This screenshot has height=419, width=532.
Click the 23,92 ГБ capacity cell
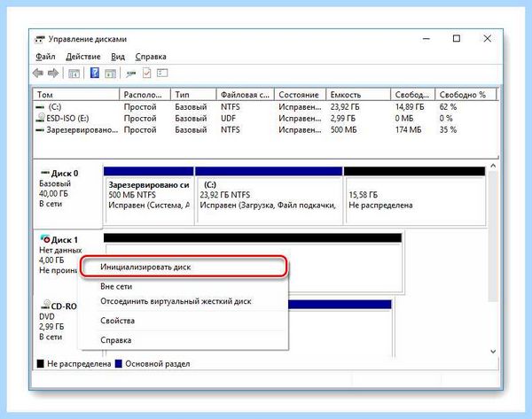click(x=345, y=107)
